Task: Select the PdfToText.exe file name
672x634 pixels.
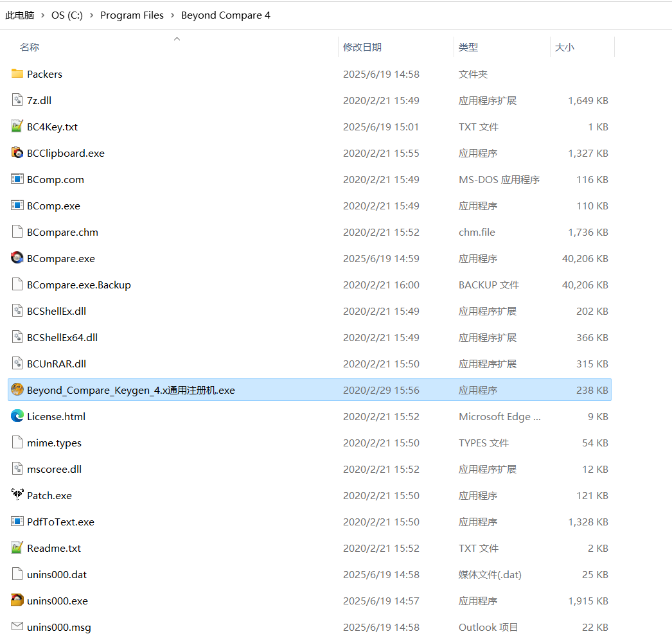Action: (x=60, y=522)
